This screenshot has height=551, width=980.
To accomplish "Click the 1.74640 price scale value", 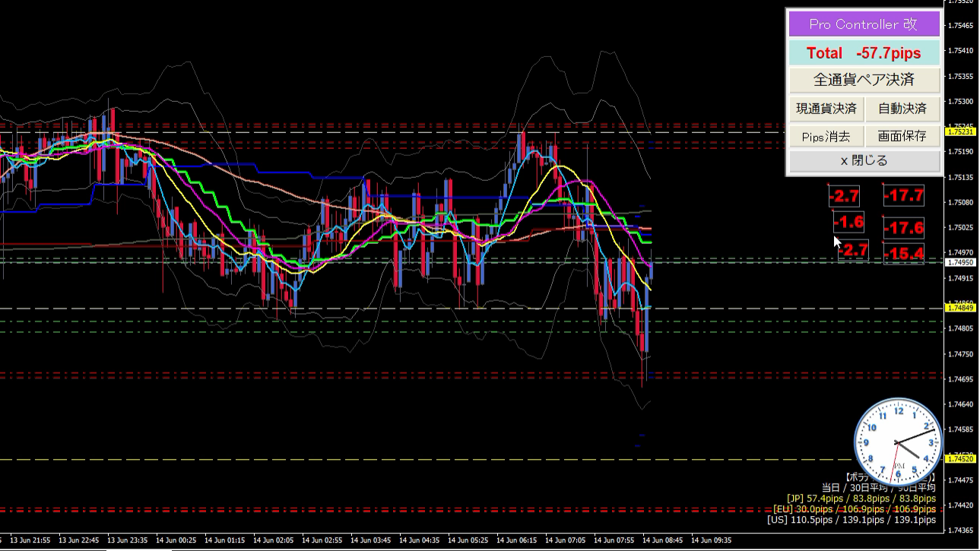I will pyautogui.click(x=962, y=404).
